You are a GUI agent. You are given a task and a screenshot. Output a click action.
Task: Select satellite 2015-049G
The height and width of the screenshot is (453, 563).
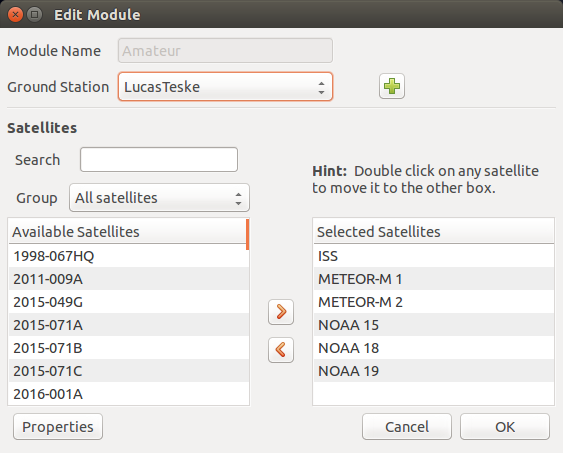tap(129, 302)
